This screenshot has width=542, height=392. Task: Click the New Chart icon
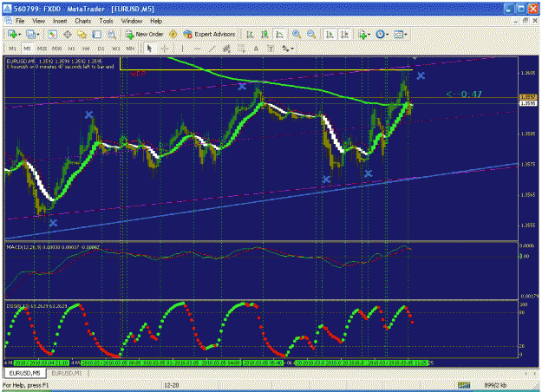12,34
